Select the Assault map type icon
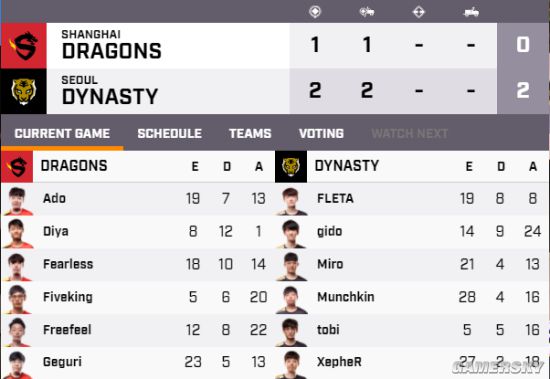 click(419, 12)
